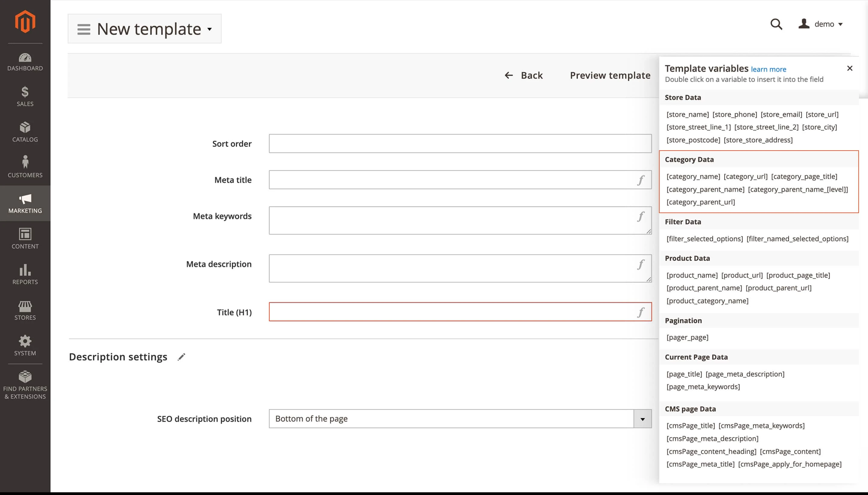Viewport: 868px width, 495px height.
Task: Click the pencil icon next to Description settings
Action: point(182,356)
